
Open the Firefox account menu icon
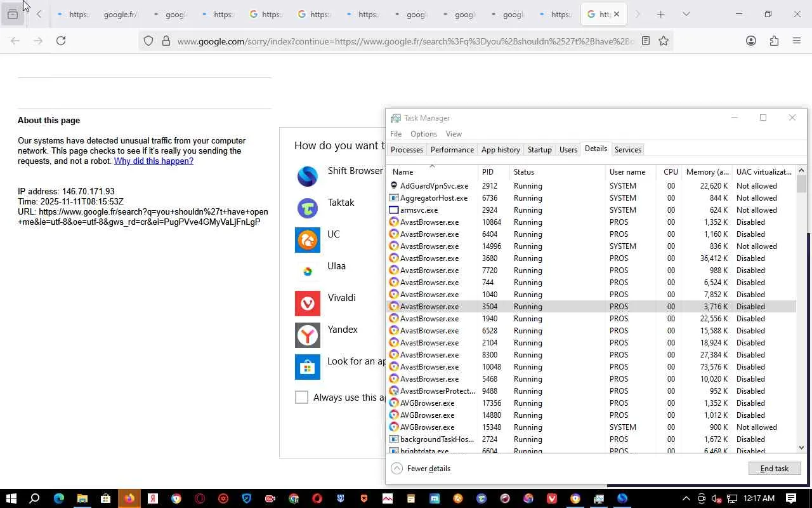(x=751, y=41)
